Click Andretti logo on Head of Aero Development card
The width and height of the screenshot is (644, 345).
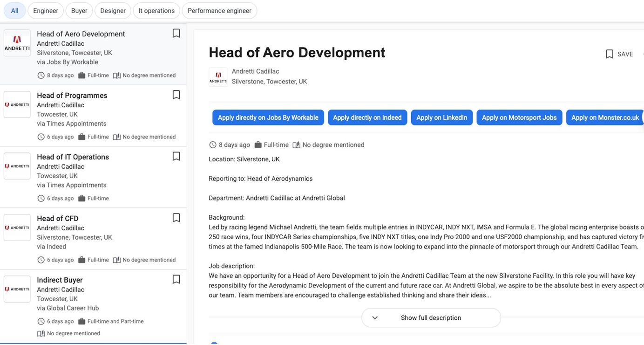point(17,43)
